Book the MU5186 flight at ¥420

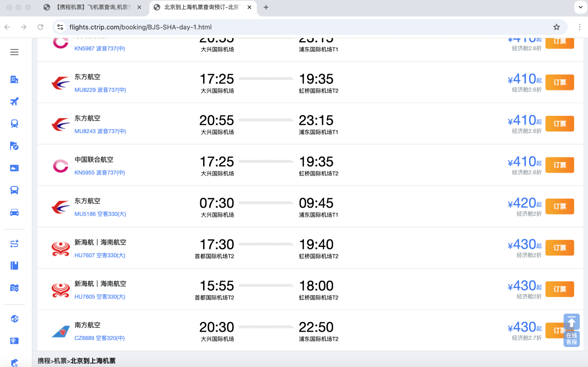point(560,206)
